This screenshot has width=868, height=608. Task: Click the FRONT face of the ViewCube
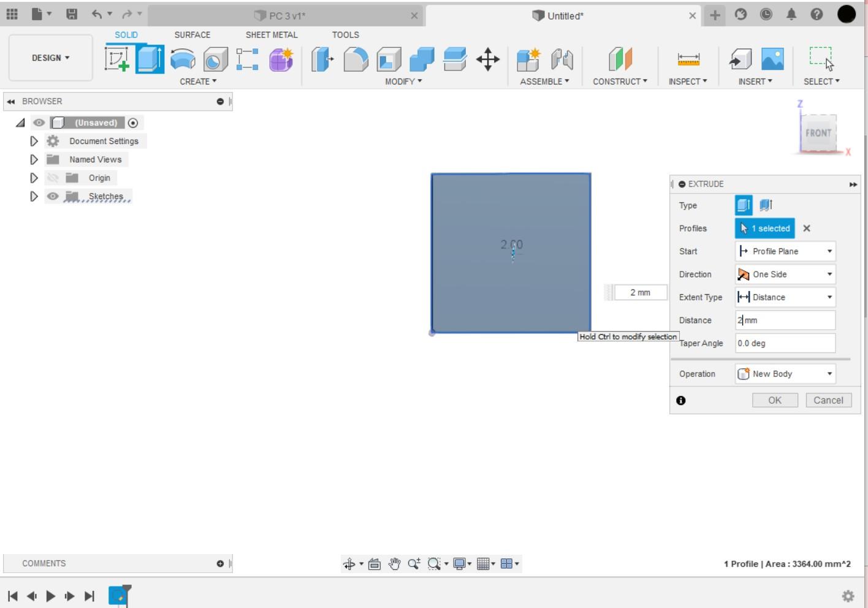[818, 132]
